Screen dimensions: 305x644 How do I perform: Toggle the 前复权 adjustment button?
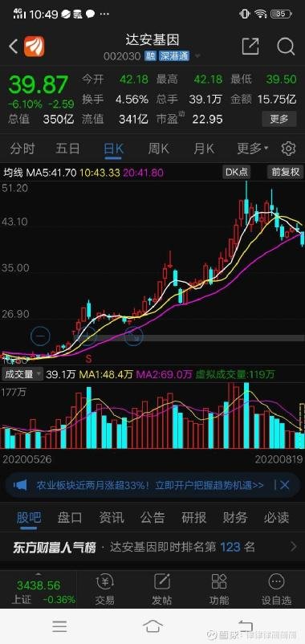(x=285, y=172)
